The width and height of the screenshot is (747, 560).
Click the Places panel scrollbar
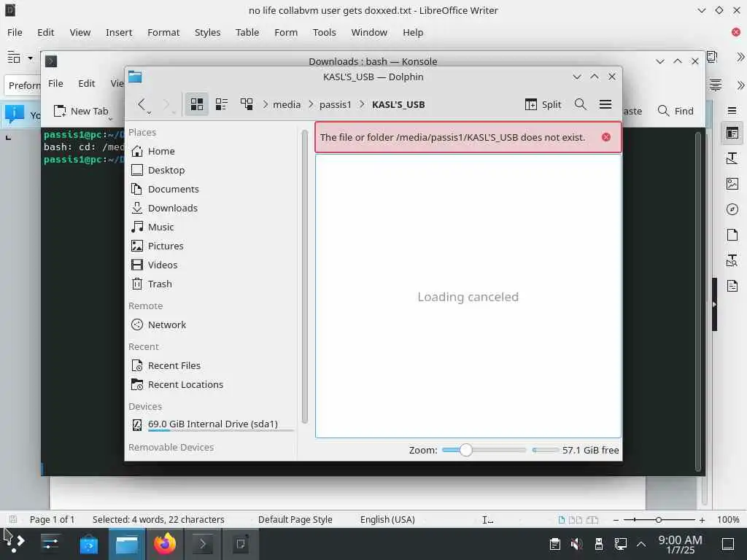[305, 276]
